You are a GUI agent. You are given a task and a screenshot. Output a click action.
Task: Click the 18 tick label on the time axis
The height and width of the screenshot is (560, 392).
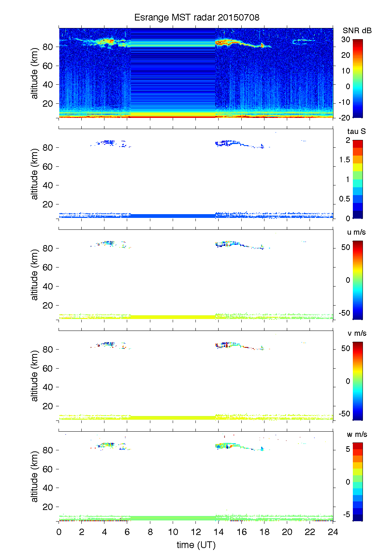click(264, 532)
